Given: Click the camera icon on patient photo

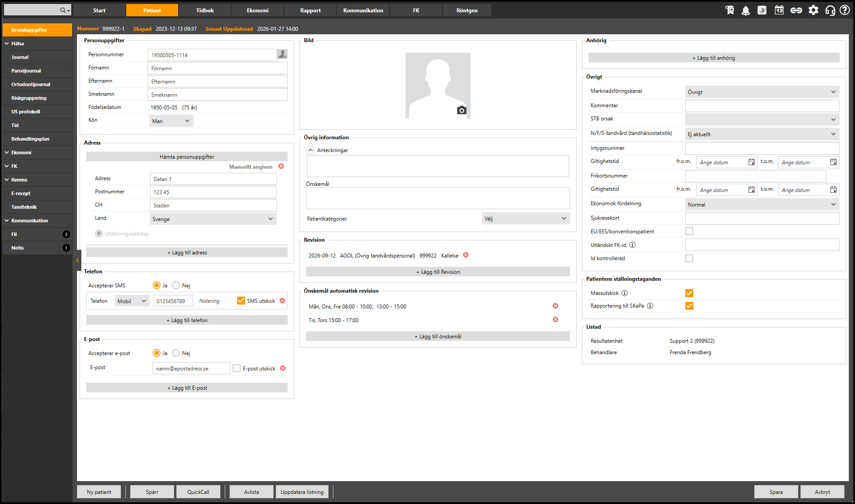Looking at the screenshot, I should [461, 110].
